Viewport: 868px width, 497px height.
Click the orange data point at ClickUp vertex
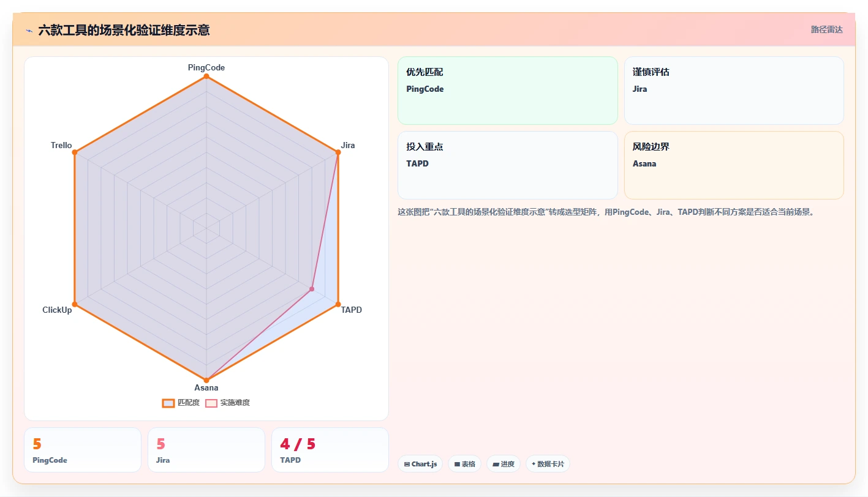click(75, 304)
